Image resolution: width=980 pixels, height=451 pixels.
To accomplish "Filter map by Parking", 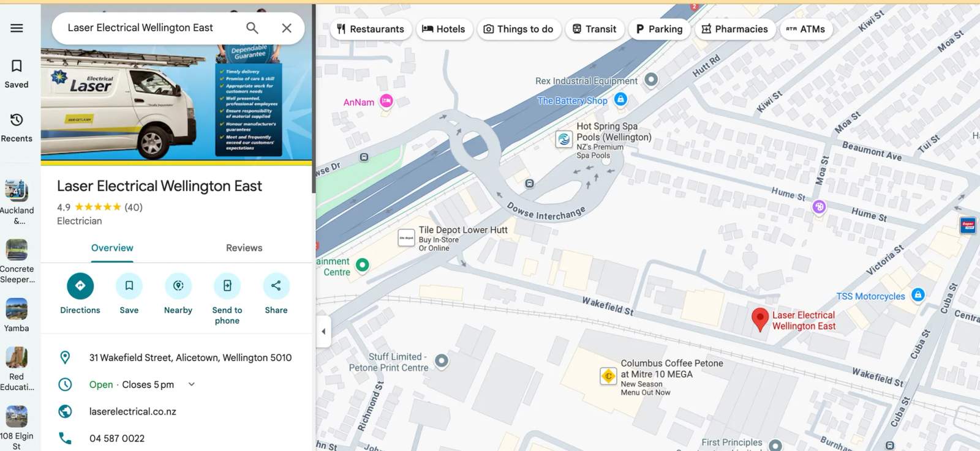I will pos(660,29).
